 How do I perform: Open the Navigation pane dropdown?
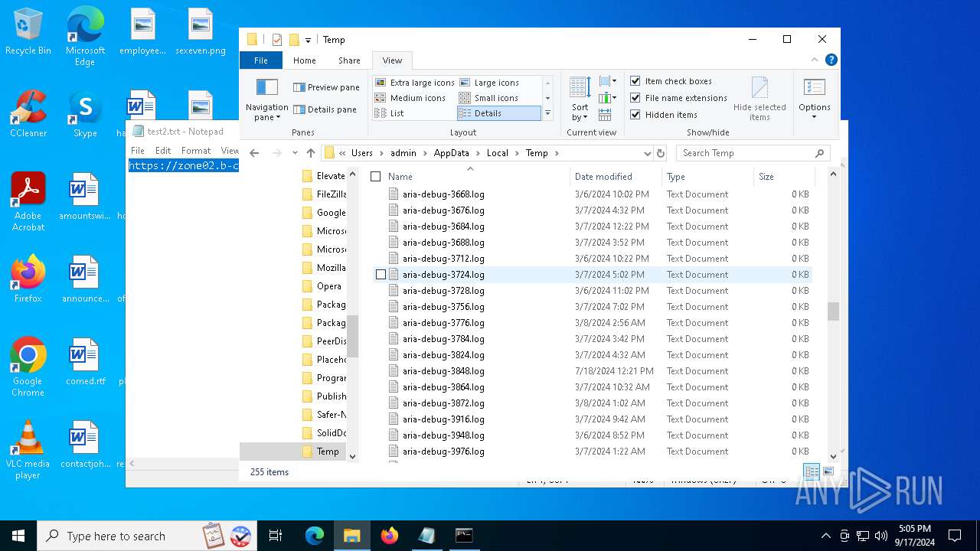(x=266, y=99)
